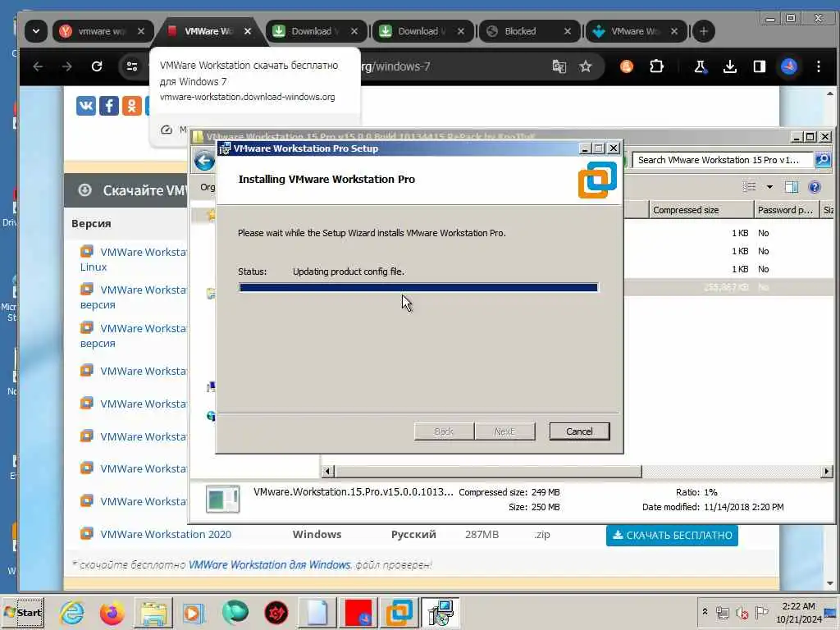This screenshot has width=840, height=630.
Task: Click the VMware Workstation taskbar icon
Action: point(399,613)
